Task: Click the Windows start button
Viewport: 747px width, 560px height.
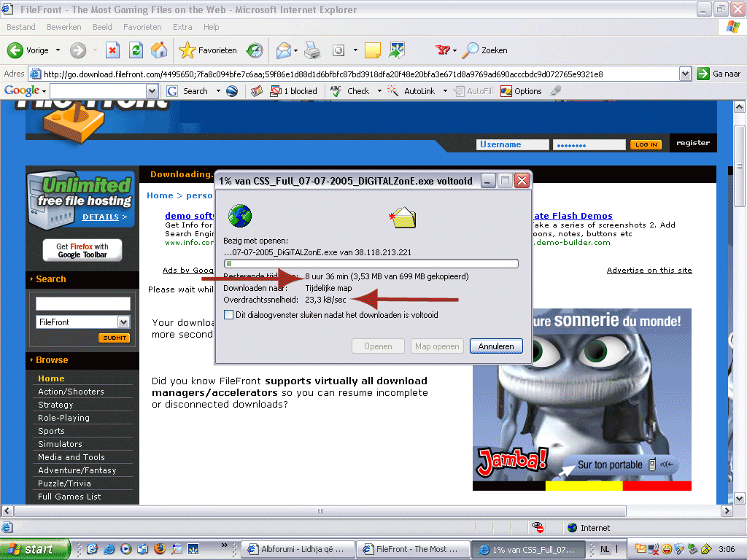Action: (35, 549)
